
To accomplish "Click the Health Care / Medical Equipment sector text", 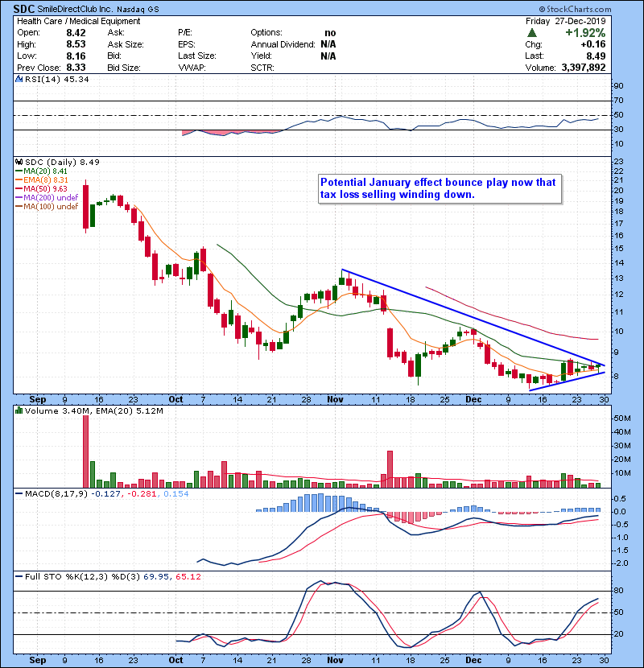I will click(78, 21).
